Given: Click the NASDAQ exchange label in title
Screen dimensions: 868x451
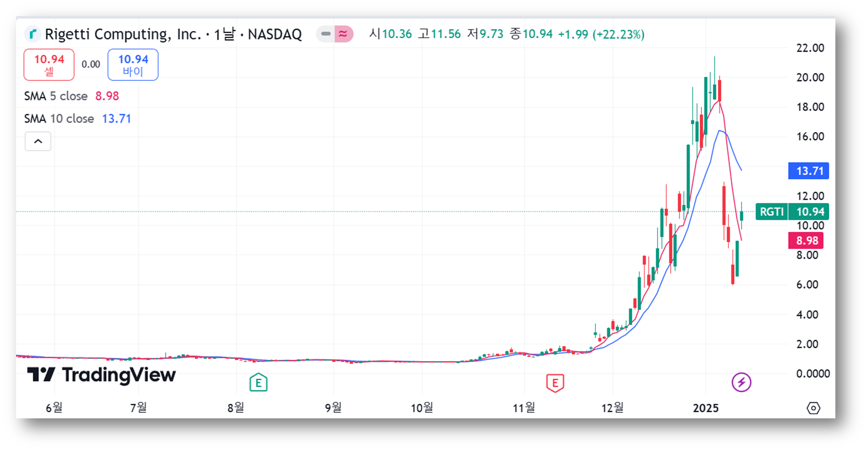Looking at the screenshot, I should [275, 34].
